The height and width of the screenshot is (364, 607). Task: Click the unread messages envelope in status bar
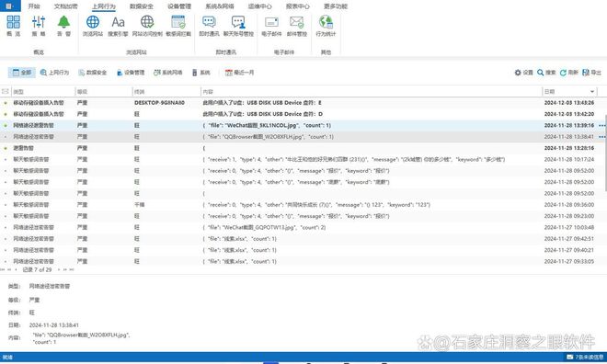point(570,357)
